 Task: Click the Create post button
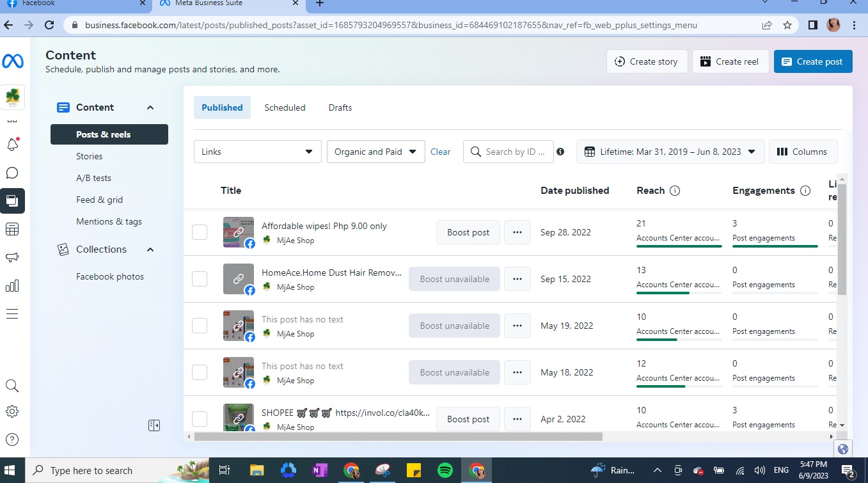[813, 61]
